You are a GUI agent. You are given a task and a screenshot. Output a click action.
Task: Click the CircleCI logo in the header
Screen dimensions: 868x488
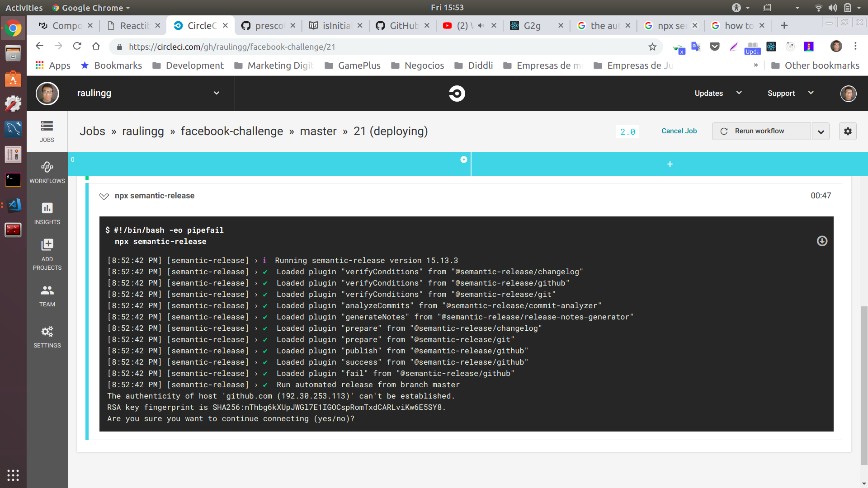pyautogui.click(x=457, y=94)
